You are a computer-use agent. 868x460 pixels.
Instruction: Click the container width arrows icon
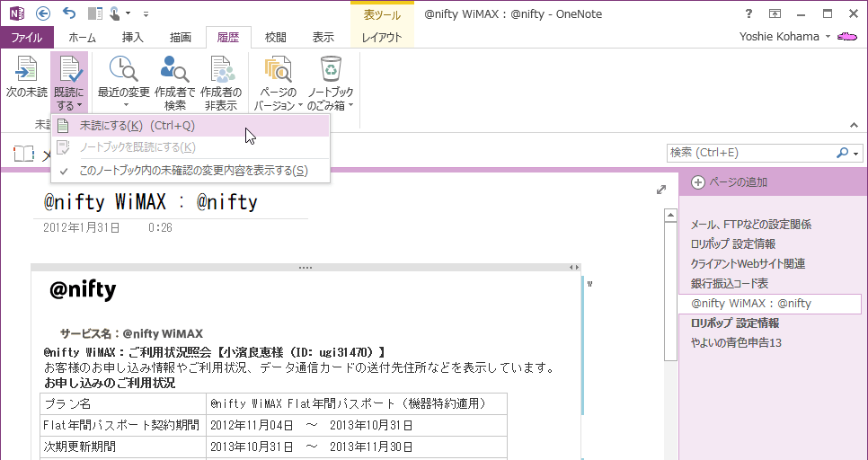click(574, 268)
